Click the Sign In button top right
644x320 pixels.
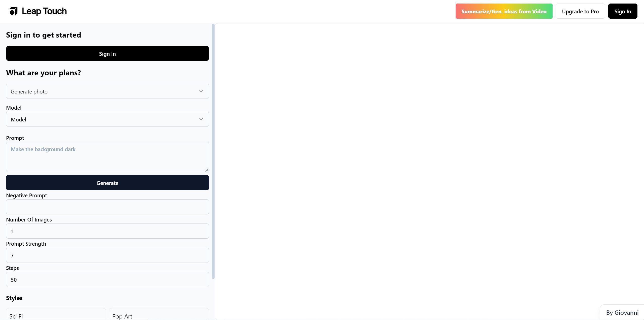(x=623, y=11)
